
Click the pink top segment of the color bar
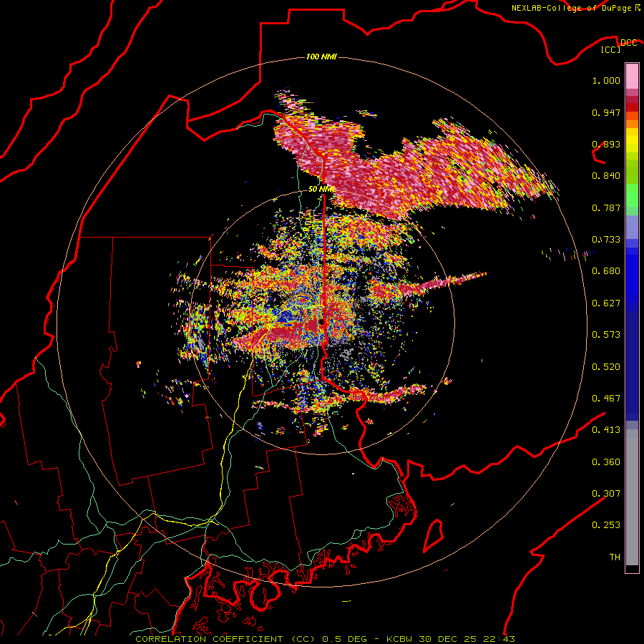click(x=632, y=77)
